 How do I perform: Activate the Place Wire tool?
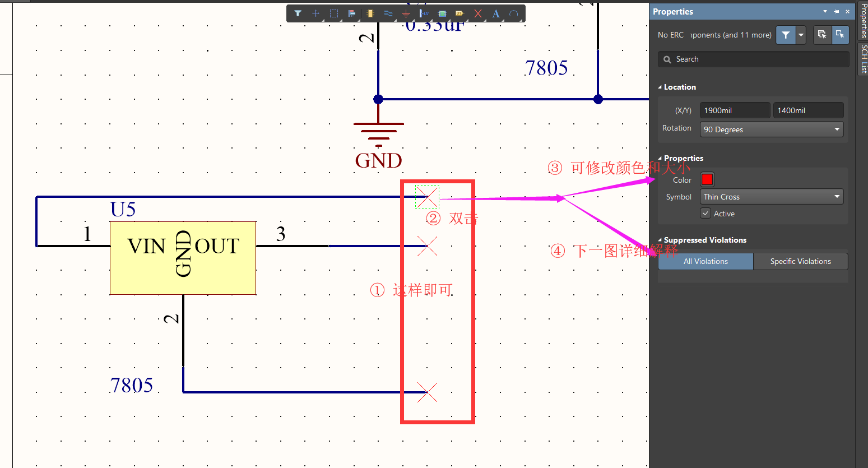(x=388, y=13)
